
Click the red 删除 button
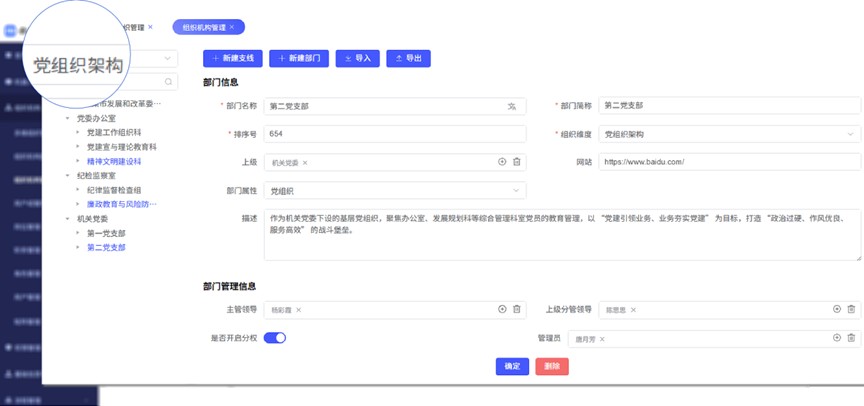[552, 367]
